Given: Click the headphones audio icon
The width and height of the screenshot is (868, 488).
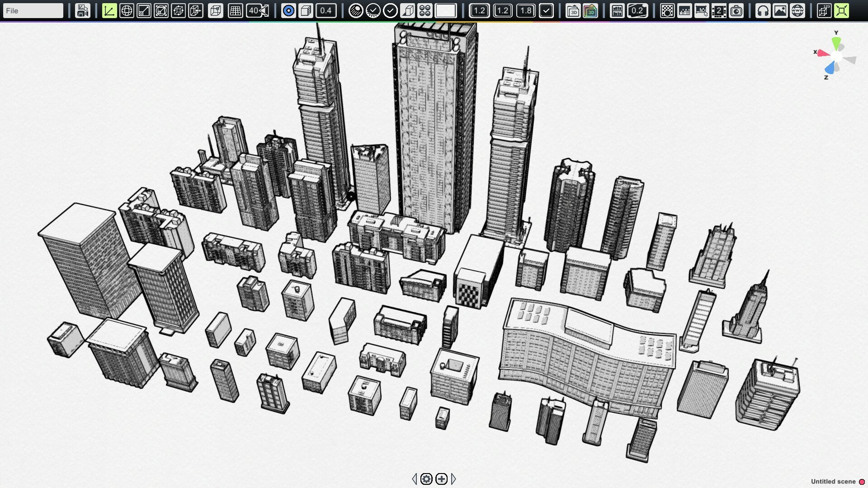Looking at the screenshot, I should pyautogui.click(x=763, y=10).
